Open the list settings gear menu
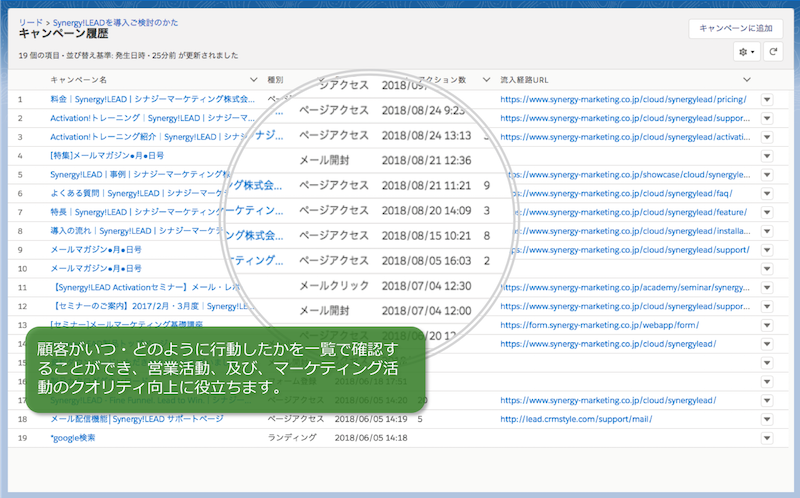The image size is (800, 498). 746,52
